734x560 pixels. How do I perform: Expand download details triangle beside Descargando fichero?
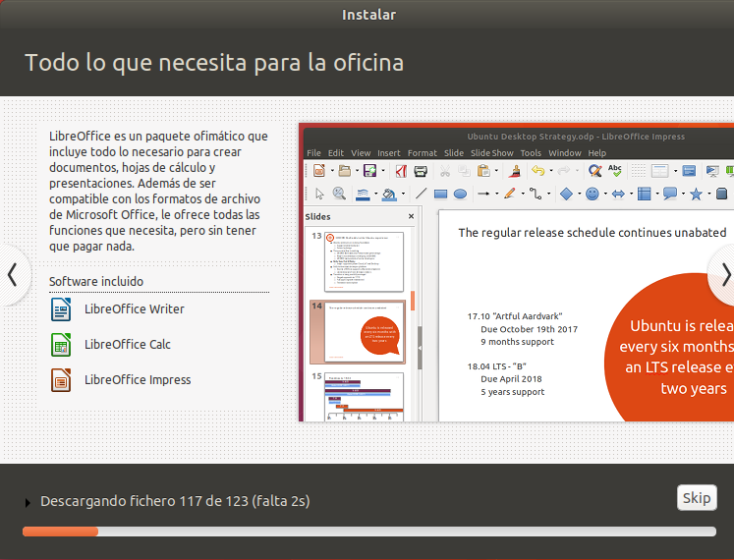pyautogui.click(x=28, y=502)
